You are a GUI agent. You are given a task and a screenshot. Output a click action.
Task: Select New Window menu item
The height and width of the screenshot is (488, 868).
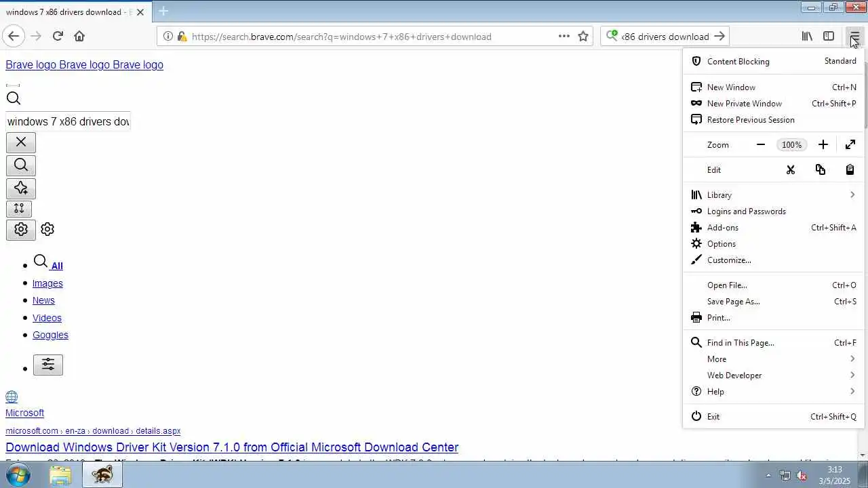pos(773,87)
